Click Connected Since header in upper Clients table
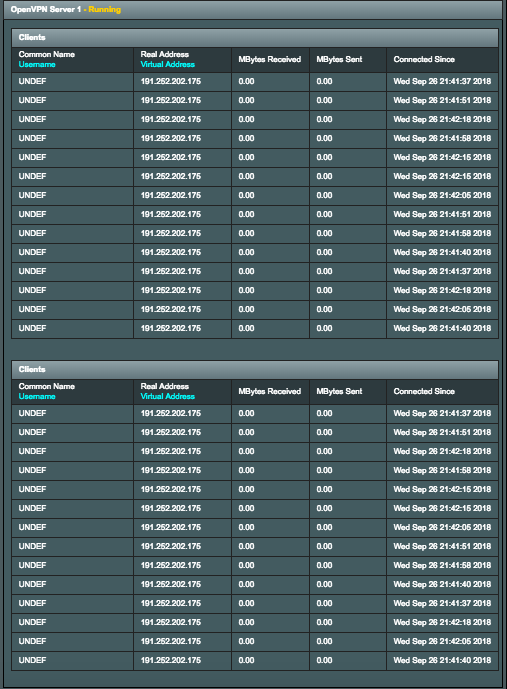Image resolution: width=507 pixels, height=689 pixels. tap(424, 59)
